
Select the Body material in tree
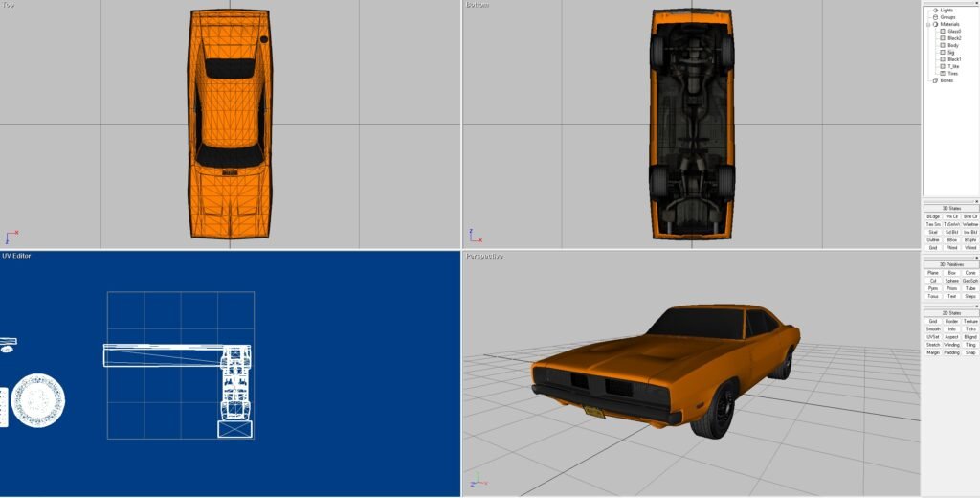pyautogui.click(x=952, y=45)
